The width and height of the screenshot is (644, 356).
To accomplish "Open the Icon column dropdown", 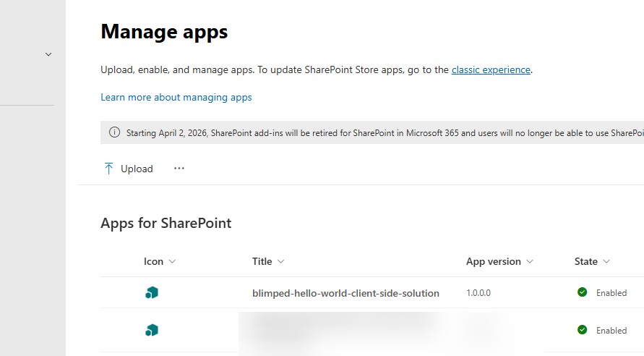I will point(172,261).
